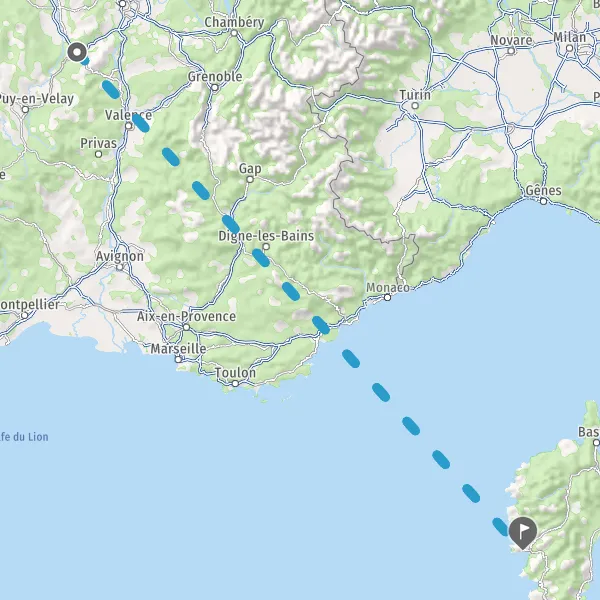Click the Privas city marker
This screenshot has height=600, width=600.
tap(98, 154)
